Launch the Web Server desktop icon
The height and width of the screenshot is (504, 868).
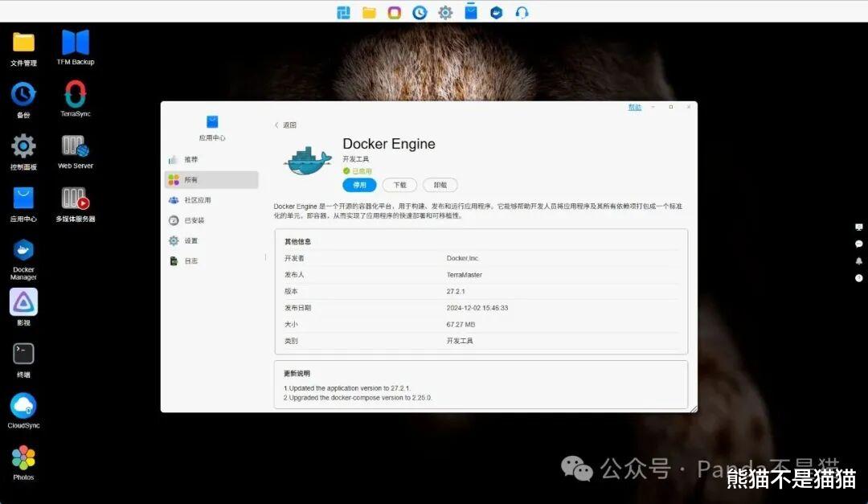coord(76,152)
